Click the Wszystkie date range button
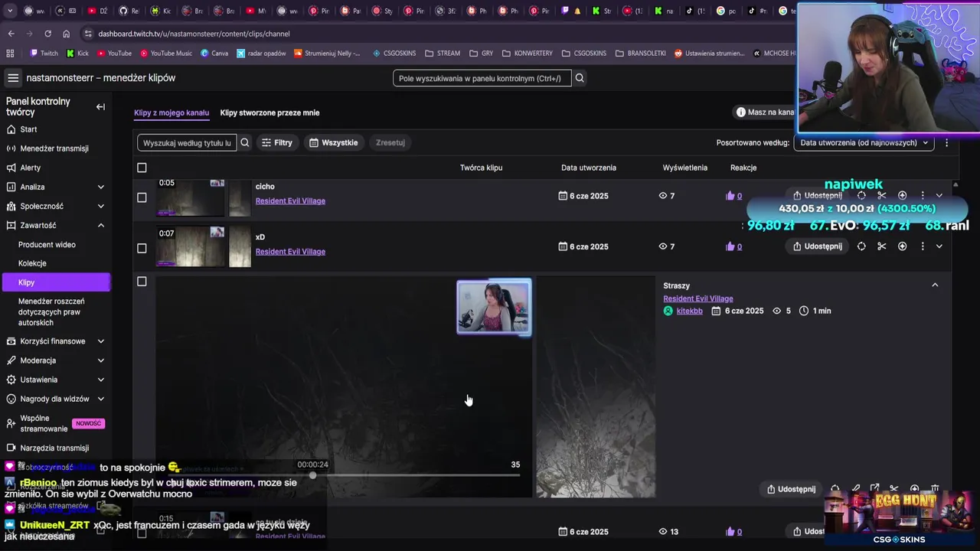Viewport: 980px width, 551px height. tap(333, 142)
